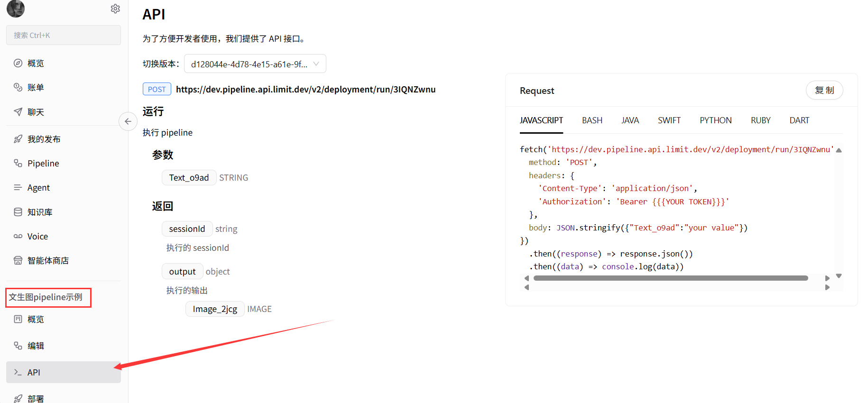The height and width of the screenshot is (403, 868).
Task: Switch to the BASH code tab
Action: click(592, 120)
